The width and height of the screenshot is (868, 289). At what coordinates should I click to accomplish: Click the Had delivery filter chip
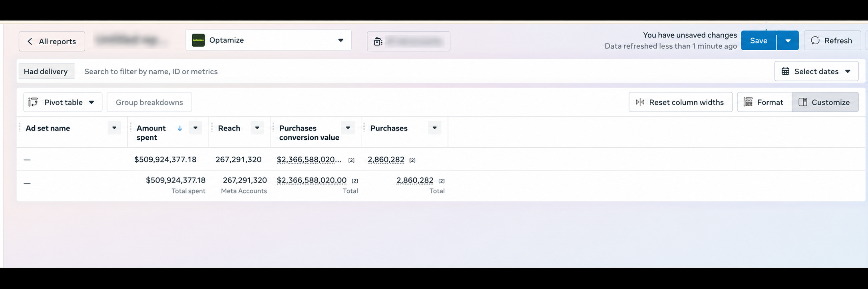46,71
